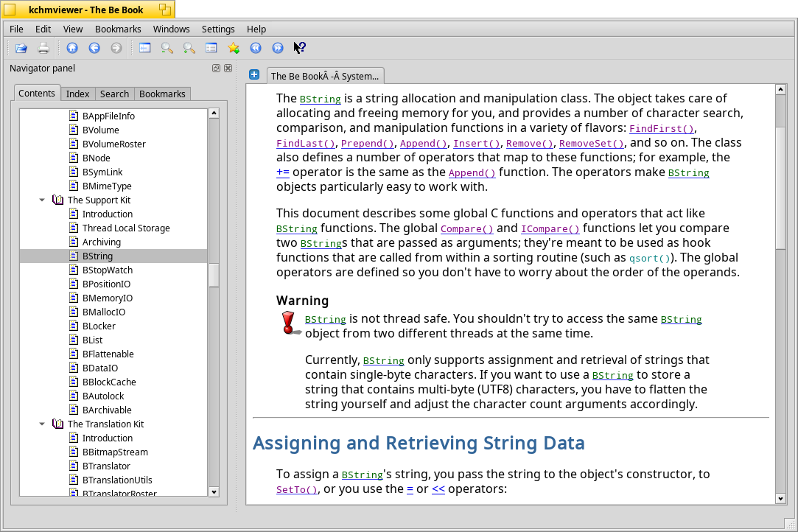
Task: Select the Contents tab
Action: [x=37, y=93]
